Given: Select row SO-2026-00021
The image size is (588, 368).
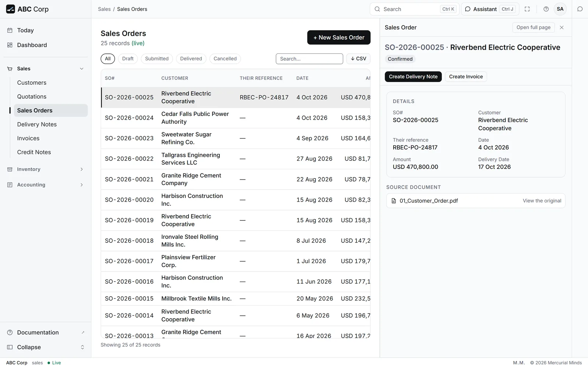Looking at the screenshot, I should pos(236,179).
